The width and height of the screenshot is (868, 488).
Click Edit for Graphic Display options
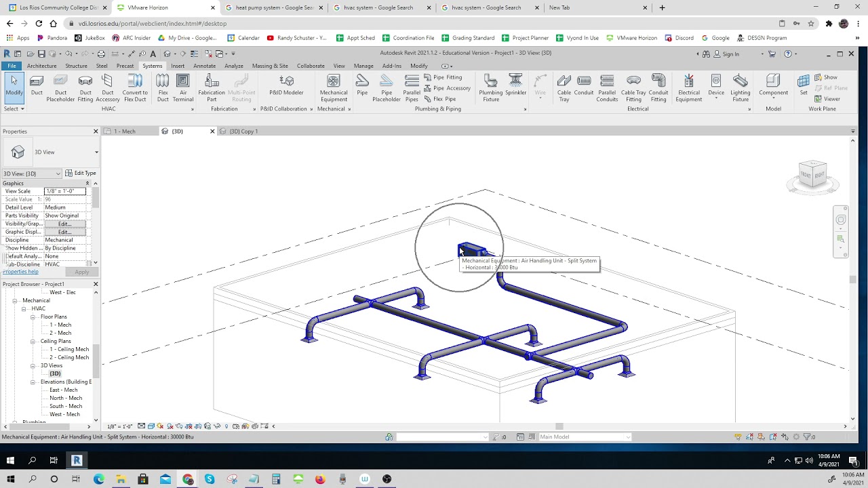tap(64, 232)
